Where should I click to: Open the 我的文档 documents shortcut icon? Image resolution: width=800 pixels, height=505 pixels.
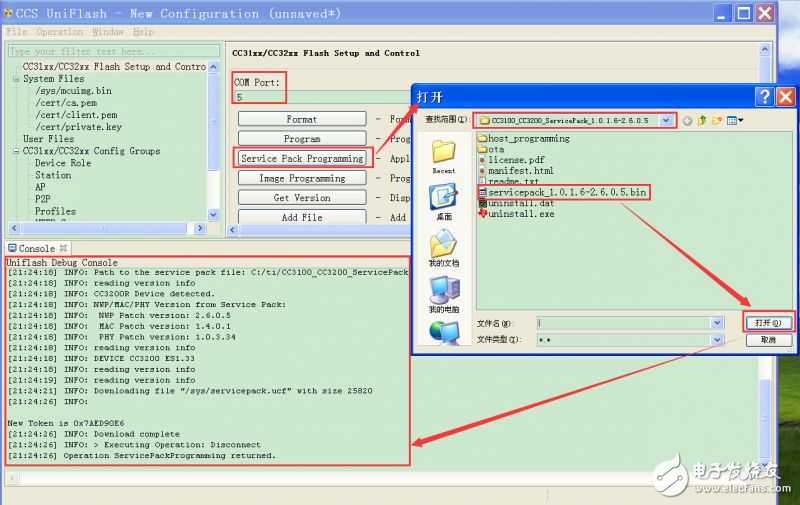(x=443, y=243)
